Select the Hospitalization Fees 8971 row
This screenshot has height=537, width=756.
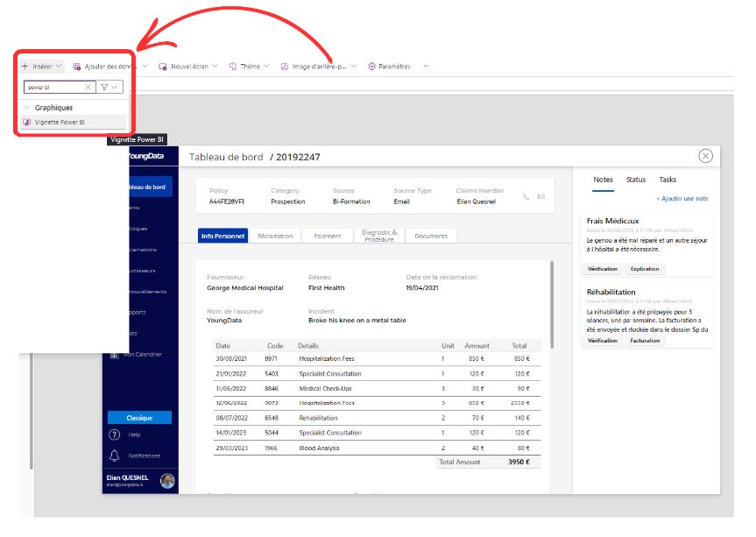[x=377, y=358]
